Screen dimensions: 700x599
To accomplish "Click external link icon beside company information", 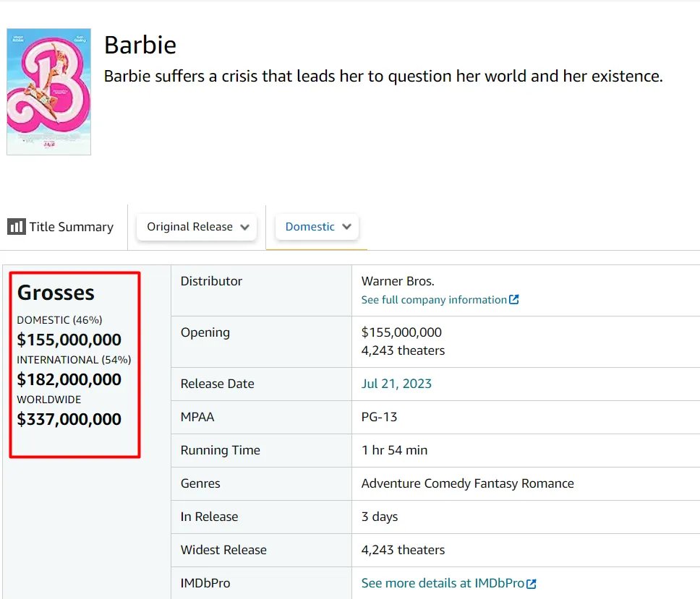I will [514, 300].
